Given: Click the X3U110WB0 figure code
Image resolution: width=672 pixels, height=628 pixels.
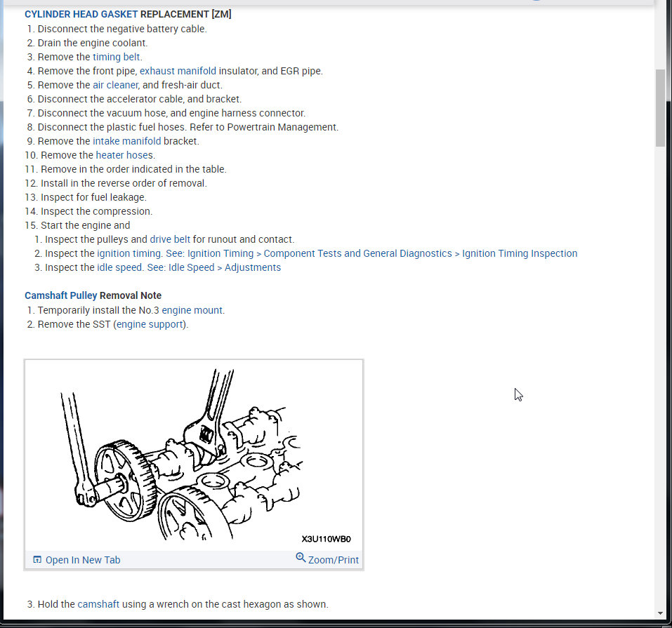Looking at the screenshot, I should 326,539.
